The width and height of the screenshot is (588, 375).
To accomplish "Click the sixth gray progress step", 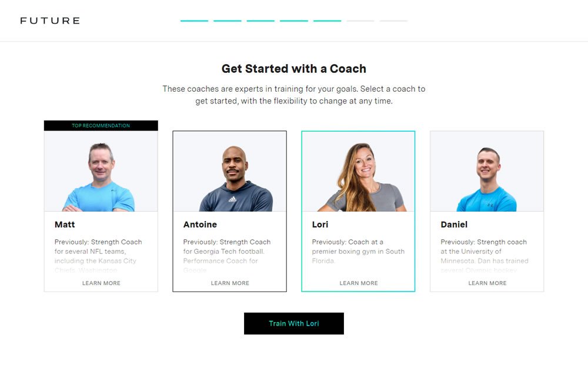I will [360, 21].
